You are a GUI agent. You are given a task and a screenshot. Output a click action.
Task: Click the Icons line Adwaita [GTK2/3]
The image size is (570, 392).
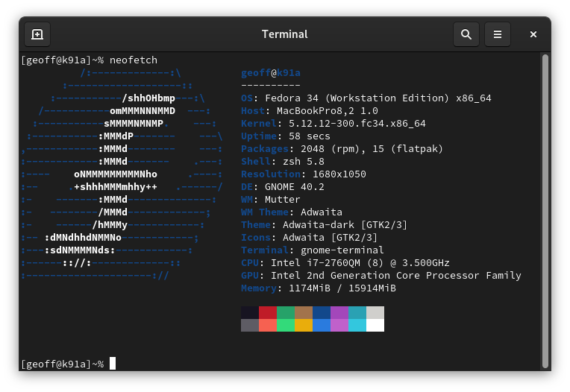[310, 238]
